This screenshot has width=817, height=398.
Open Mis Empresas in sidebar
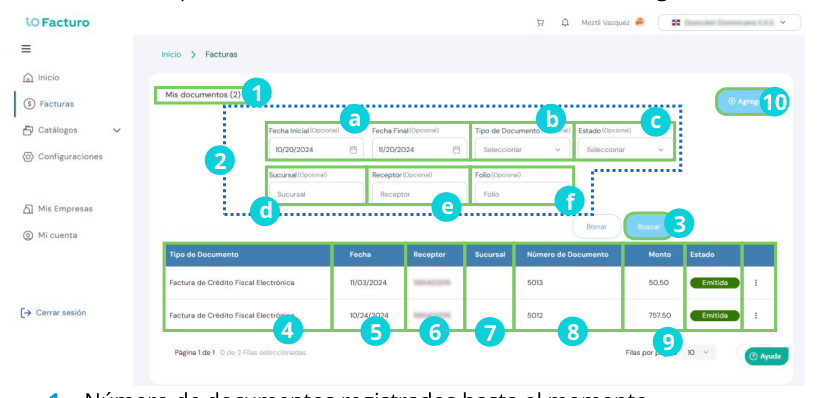[x=65, y=209]
